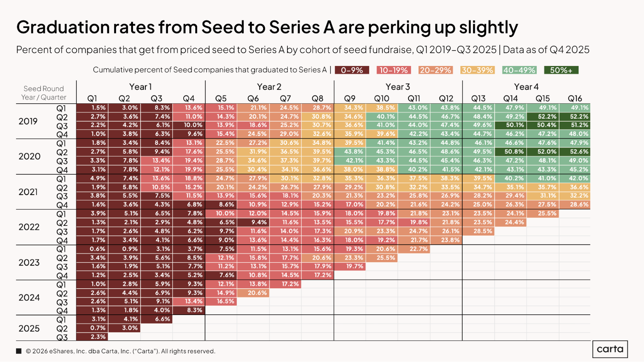Select the 20-29% legend swatch
Viewport: 644px width, 362px height.
point(436,70)
